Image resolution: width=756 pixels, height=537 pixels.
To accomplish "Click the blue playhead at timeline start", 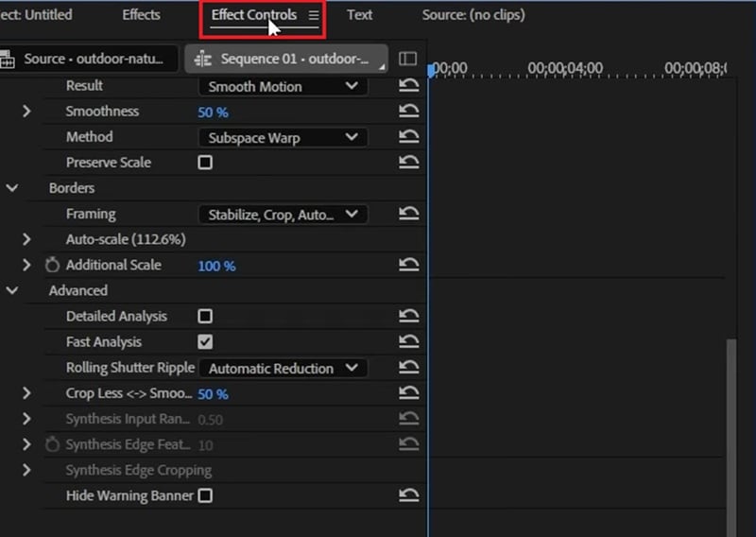I will click(x=431, y=71).
